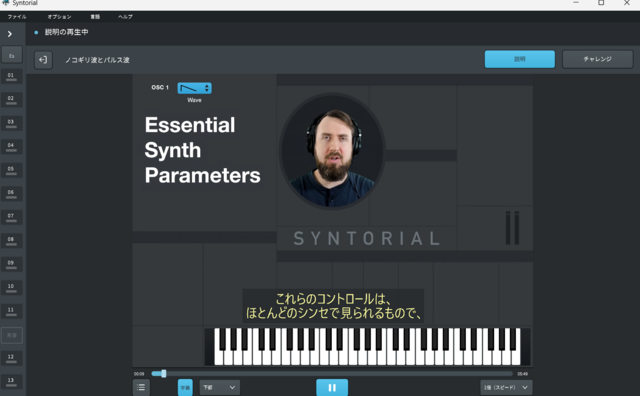This screenshot has height=396, width=640.
Task: Click the video progress slider handle
Action: click(x=164, y=374)
